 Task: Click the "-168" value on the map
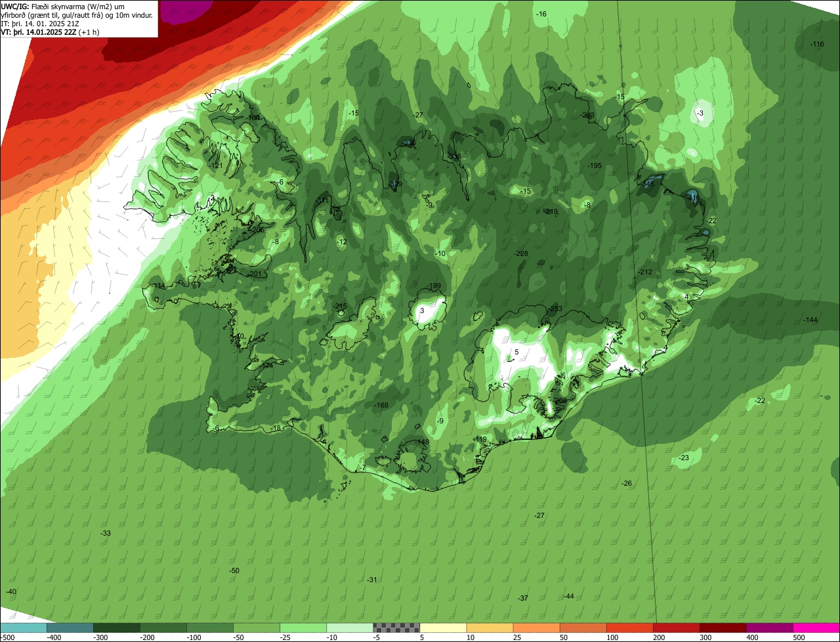(x=382, y=405)
